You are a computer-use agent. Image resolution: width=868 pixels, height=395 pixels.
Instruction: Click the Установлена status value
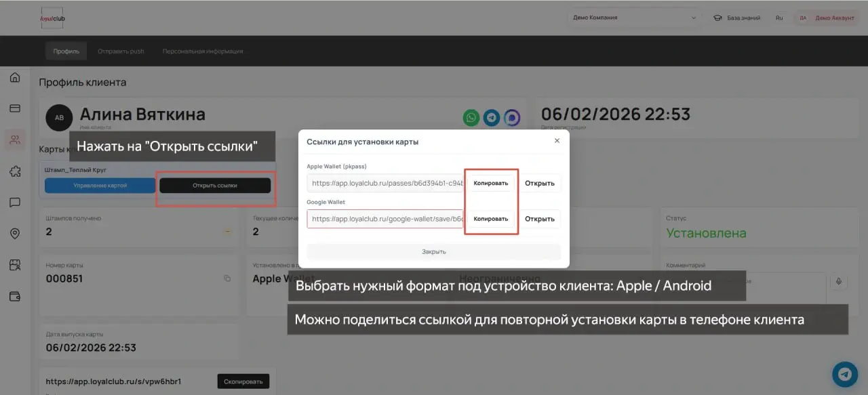(x=707, y=232)
